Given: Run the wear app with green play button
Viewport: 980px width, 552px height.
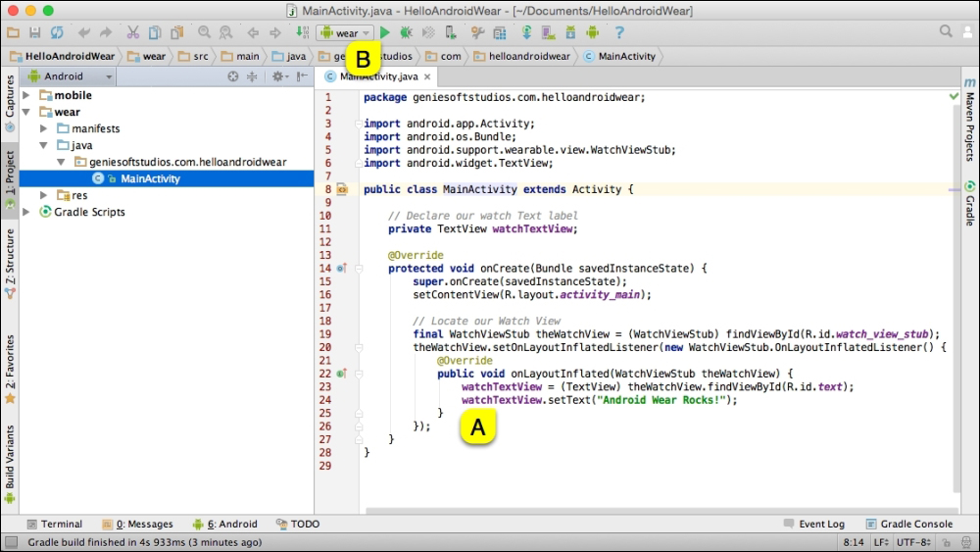Looking at the screenshot, I should pyautogui.click(x=385, y=32).
